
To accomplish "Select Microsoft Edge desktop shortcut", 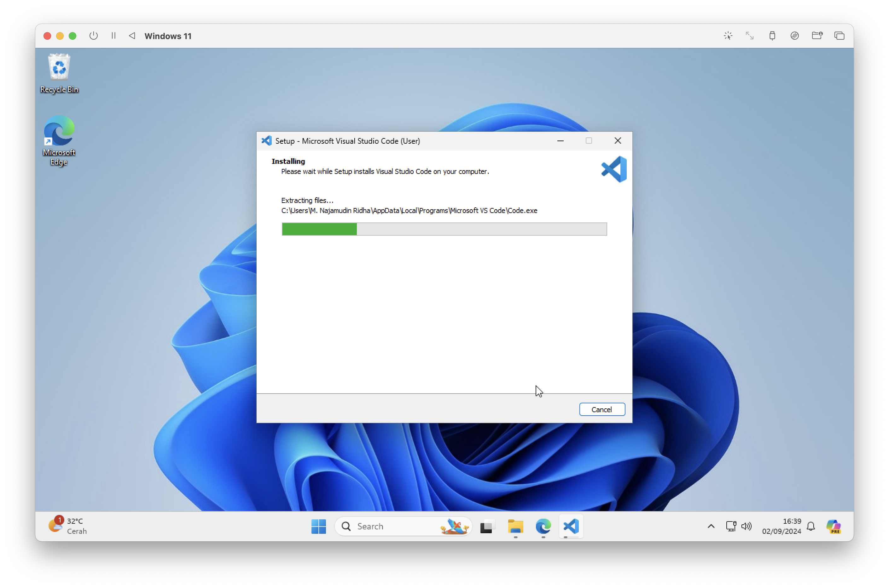I will 59,141.
